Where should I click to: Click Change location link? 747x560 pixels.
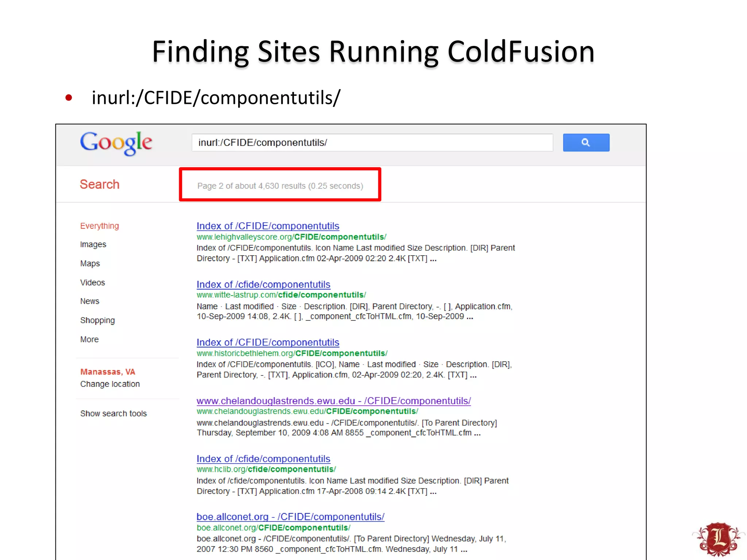click(110, 384)
